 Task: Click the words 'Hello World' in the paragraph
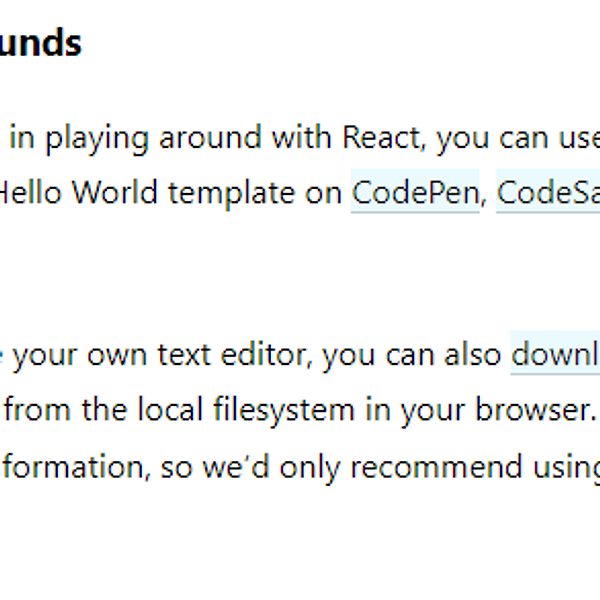click(78, 192)
